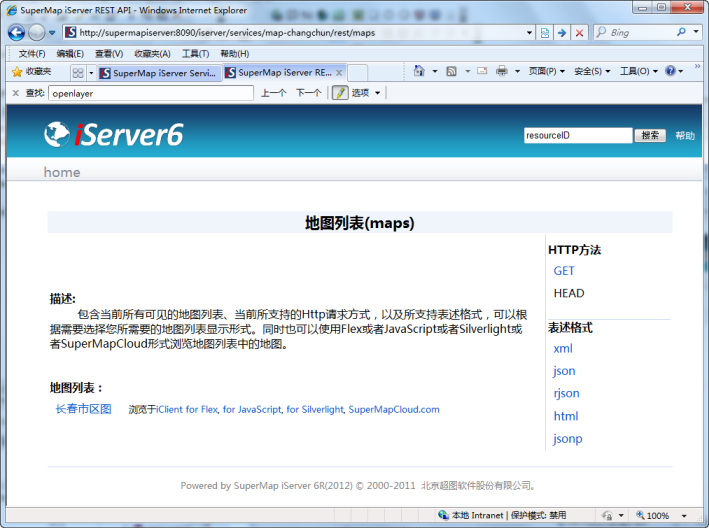The width and height of the screenshot is (709, 528).
Task: Expand the 页面(P) page dropdown
Action: pyautogui.click(x=546, y=72)
